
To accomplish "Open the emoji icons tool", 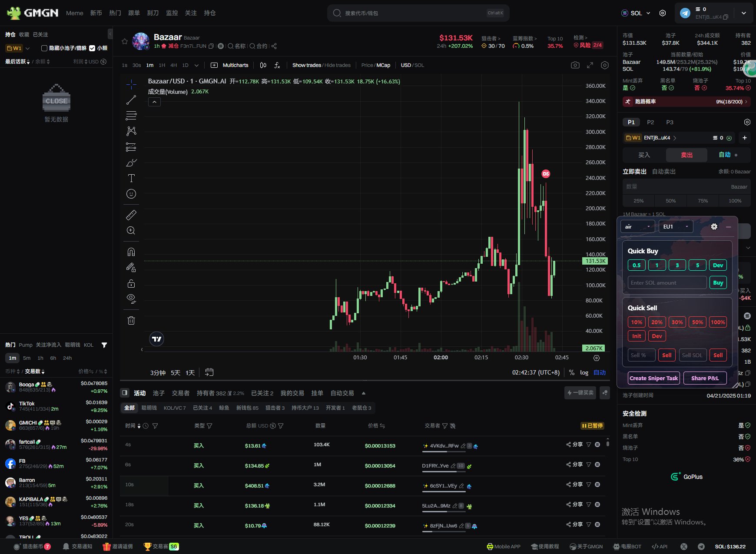I will coord(131,194).
